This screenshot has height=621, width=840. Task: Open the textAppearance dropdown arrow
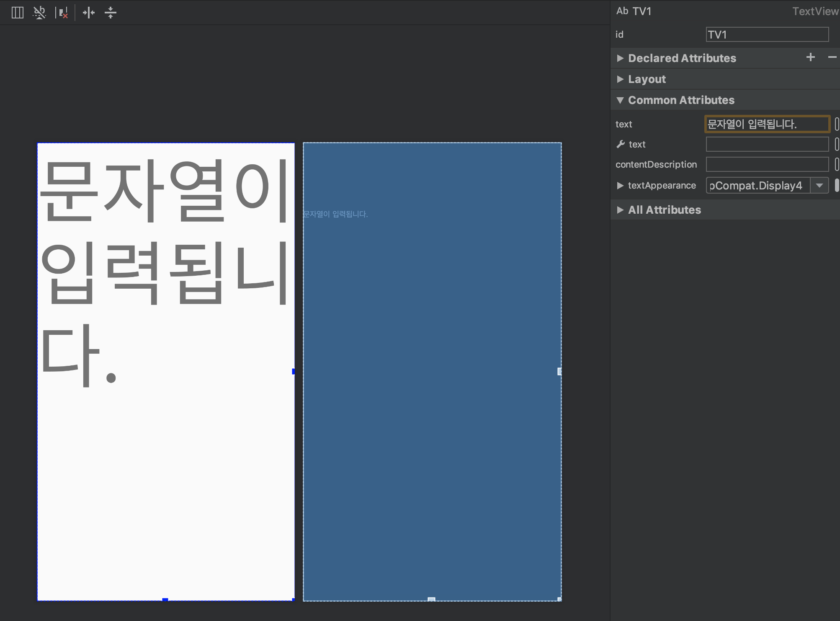(819, 185)
